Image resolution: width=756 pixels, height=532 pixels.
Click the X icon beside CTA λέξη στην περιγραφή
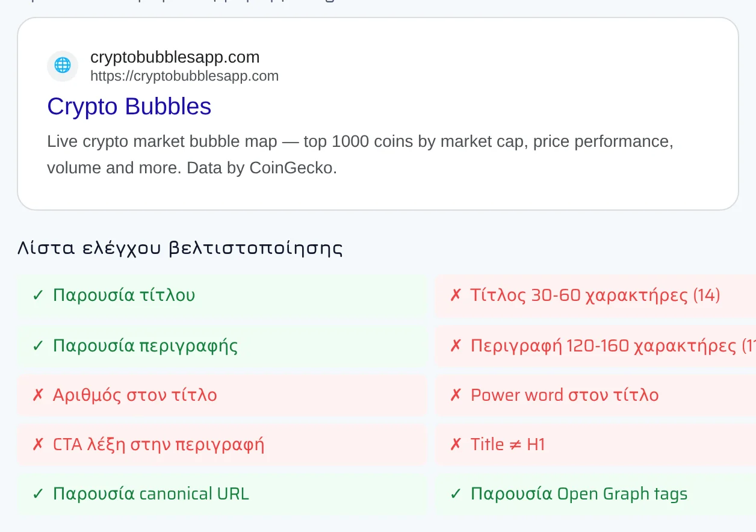pyautogui.click(x=38, y=445)
